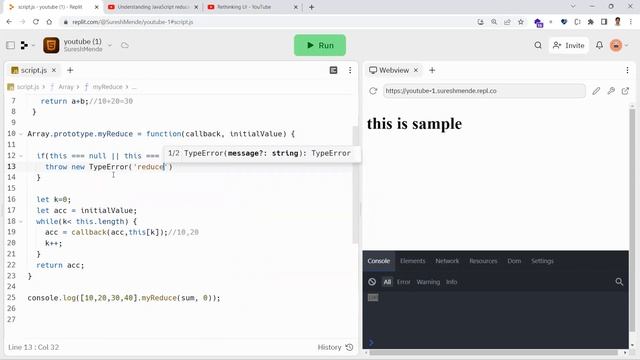Filter console by All
Image resolution: width=640 pixels, height=360 pixels.
(387, 282)
